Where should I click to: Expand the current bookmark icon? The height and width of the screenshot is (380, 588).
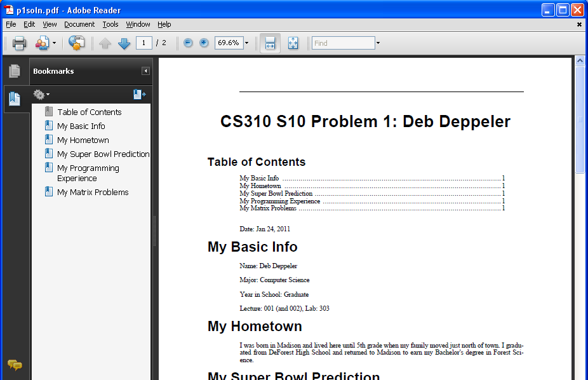(139, 95)
